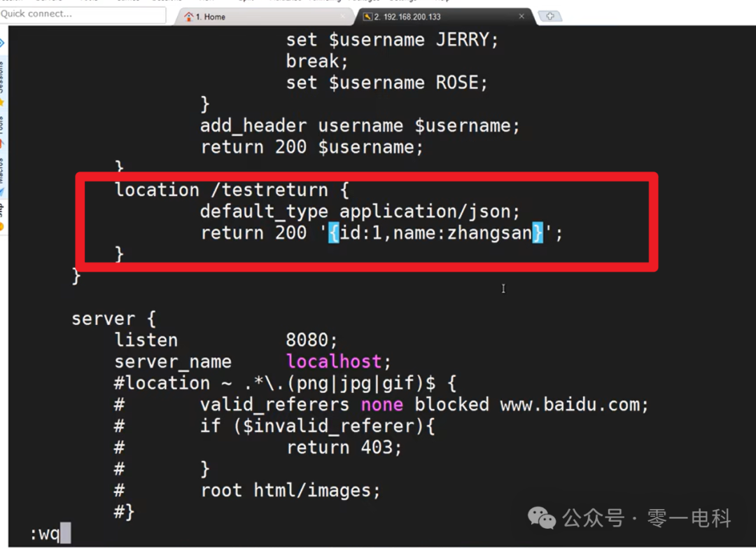Screen dimensions: 756x549
Task: Click the Quick connect field
Action: click(x=80, y=14)
